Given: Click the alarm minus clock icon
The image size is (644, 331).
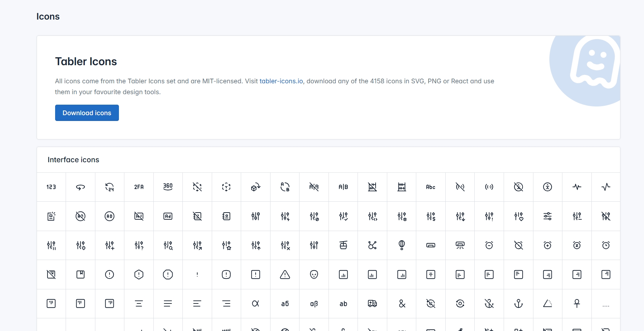Looking at the screenshot, I should coord(489,245).
